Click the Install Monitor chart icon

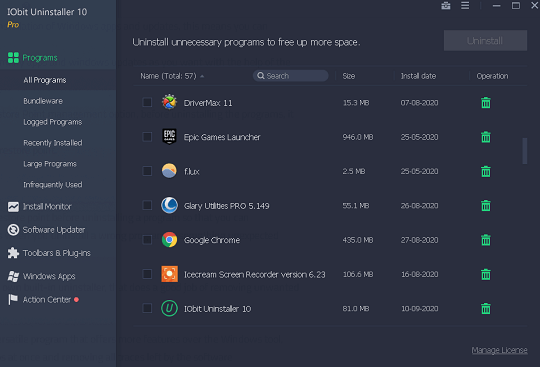point(13,207)
